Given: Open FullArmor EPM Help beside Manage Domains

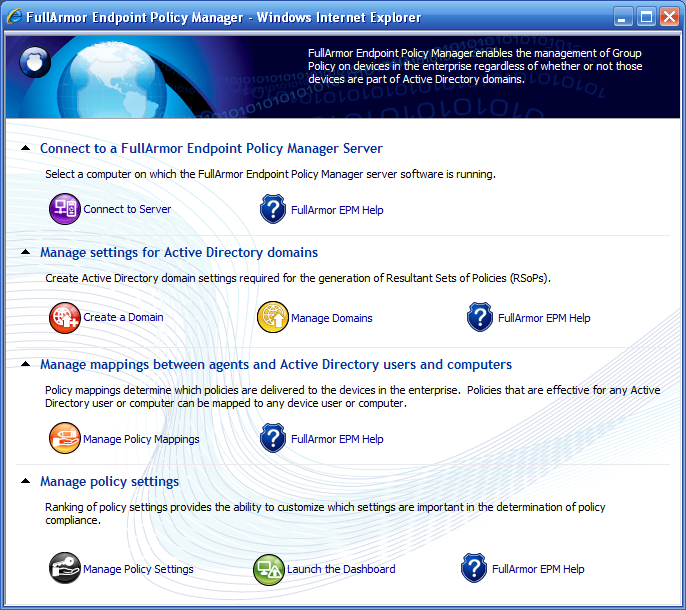Looking at the screenshot, I should coord(544,318).
